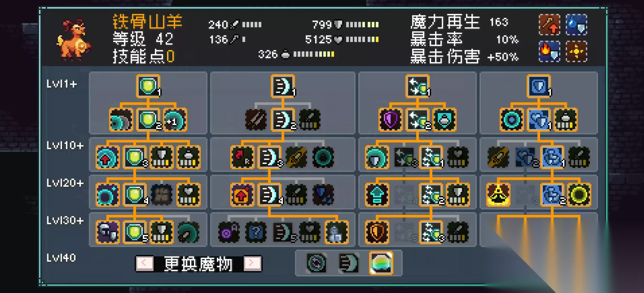
Task: Select the +1 cyan ring skill icon
Action: tap(175, 120)
